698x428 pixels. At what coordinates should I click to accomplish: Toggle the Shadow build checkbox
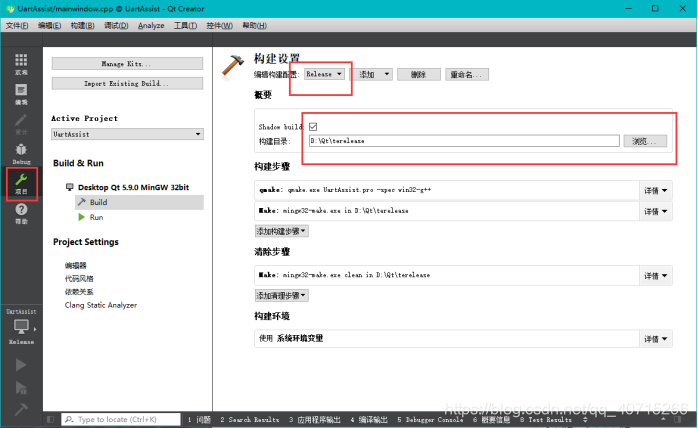[x=313, y=127]
